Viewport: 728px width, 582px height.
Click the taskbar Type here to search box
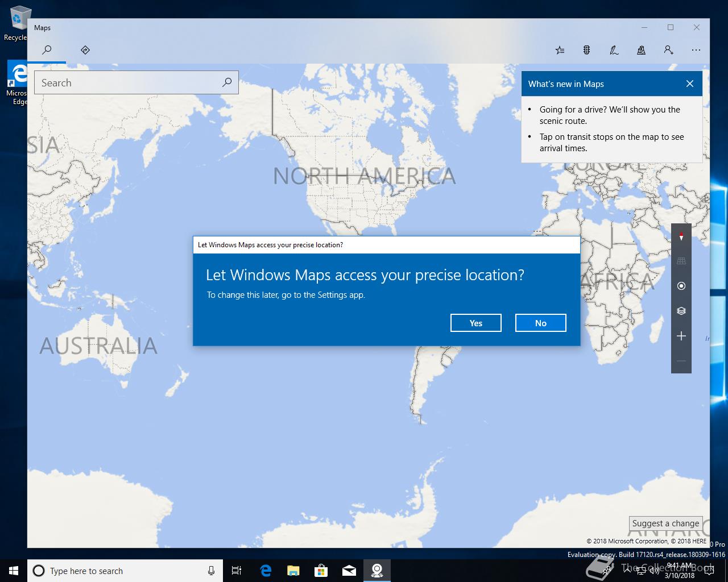125,571
